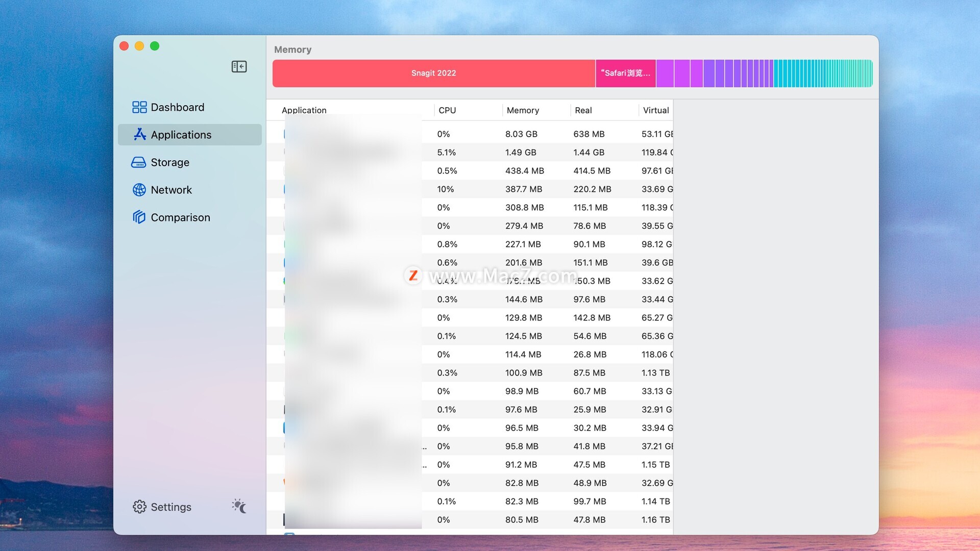This screenshot has width=980, height=551.
Task: Click the Network label in sidebar
Action: coord(171,190)
